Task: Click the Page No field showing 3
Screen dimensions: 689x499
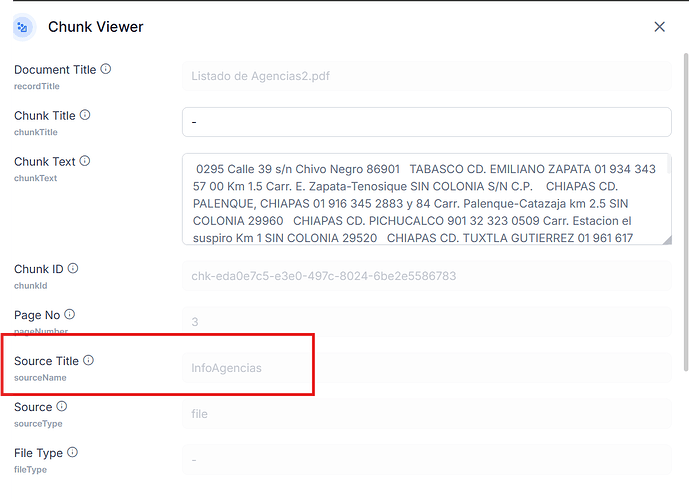Action: click(426, 322)
